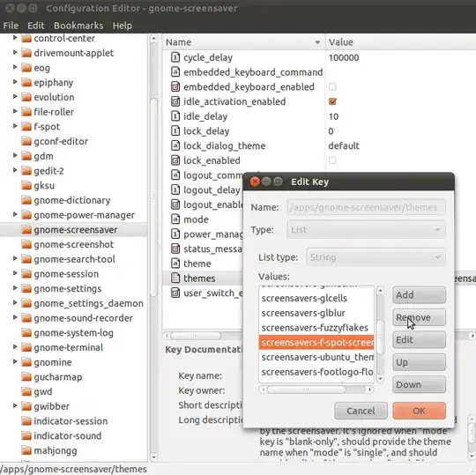
Task: Remove the selected screensaver value
Action: coord(419,317)
